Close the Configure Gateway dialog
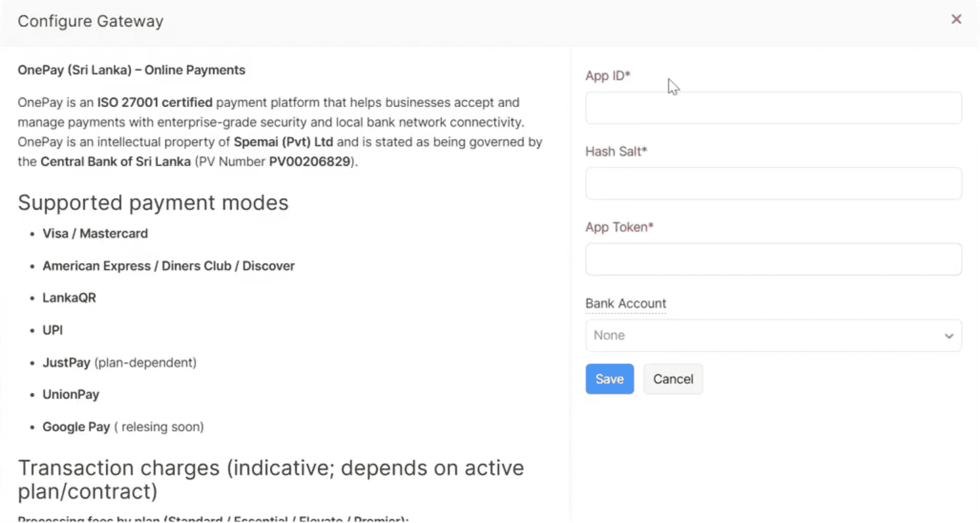This screenshot has height=523, width=980. [x=956, y=19]
